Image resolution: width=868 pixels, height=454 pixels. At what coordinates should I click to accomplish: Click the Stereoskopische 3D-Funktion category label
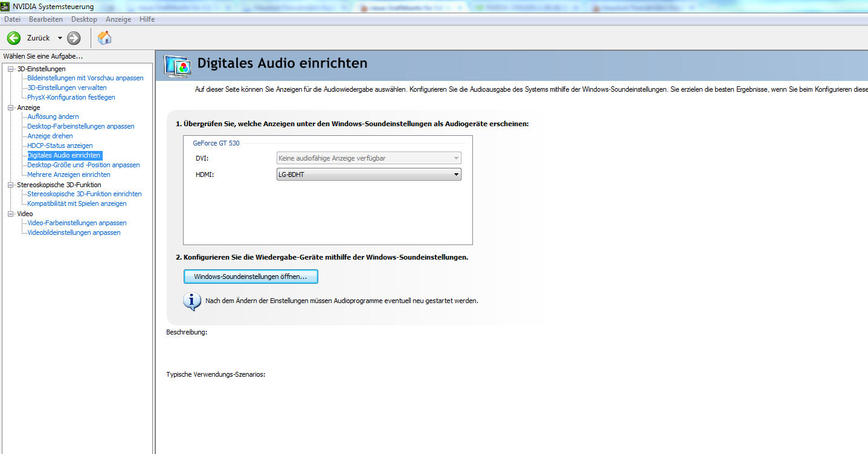click(59, 185)
